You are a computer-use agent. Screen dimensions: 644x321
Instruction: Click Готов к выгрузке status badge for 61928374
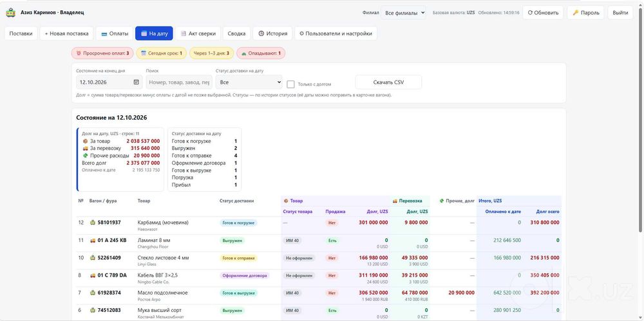pos(238,293)
